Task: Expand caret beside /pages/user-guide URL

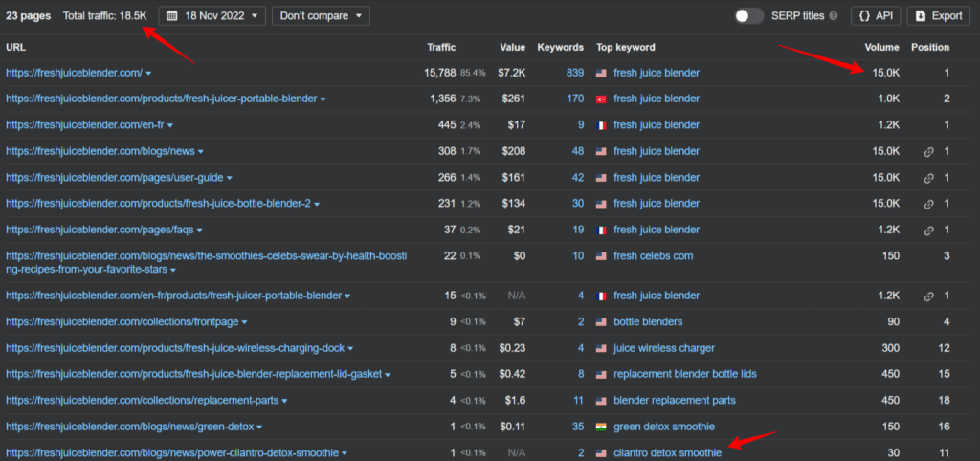Action: (230, 178)
